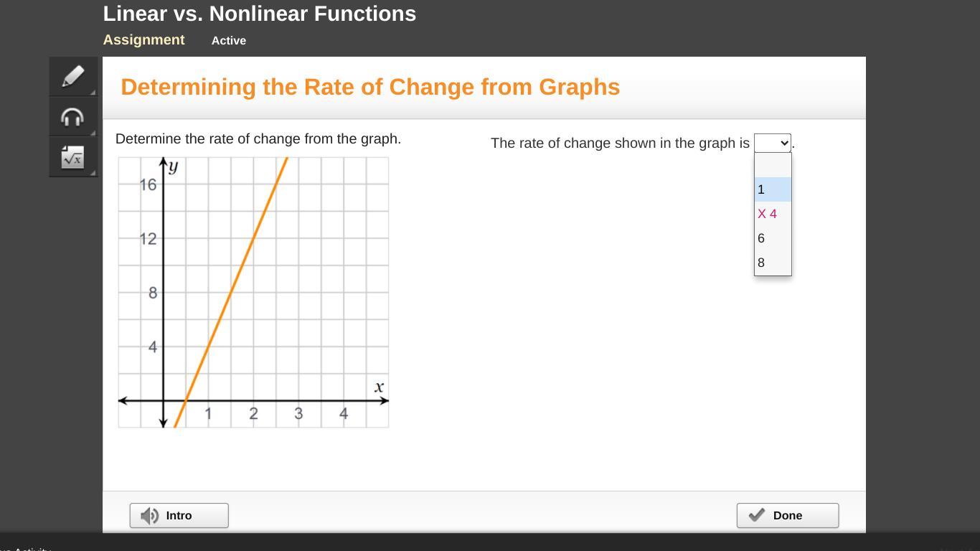Screen dimensions: 980x551
Task: Choose option 1 in the dropdown list
Action: (x=773, y=189)
